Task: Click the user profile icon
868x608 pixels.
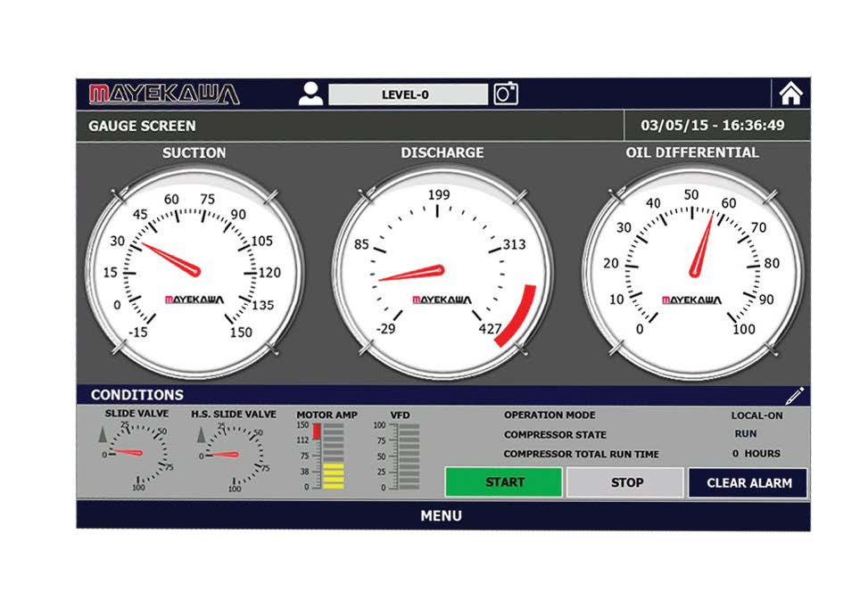Action: pos(311,94)
